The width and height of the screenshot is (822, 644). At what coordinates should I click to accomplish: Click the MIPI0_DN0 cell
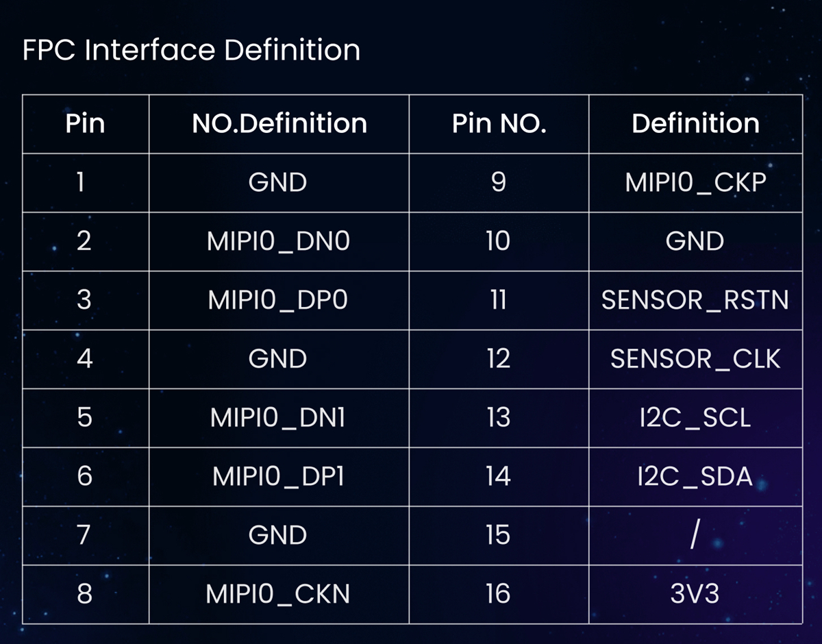278,241
